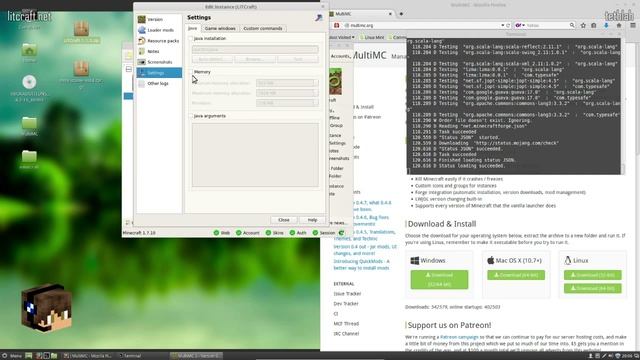Switch to the MultiMC Firefox taskbar entry
Image resolution: width=640 pixels, height=360 pixels.
pos(88,356)
